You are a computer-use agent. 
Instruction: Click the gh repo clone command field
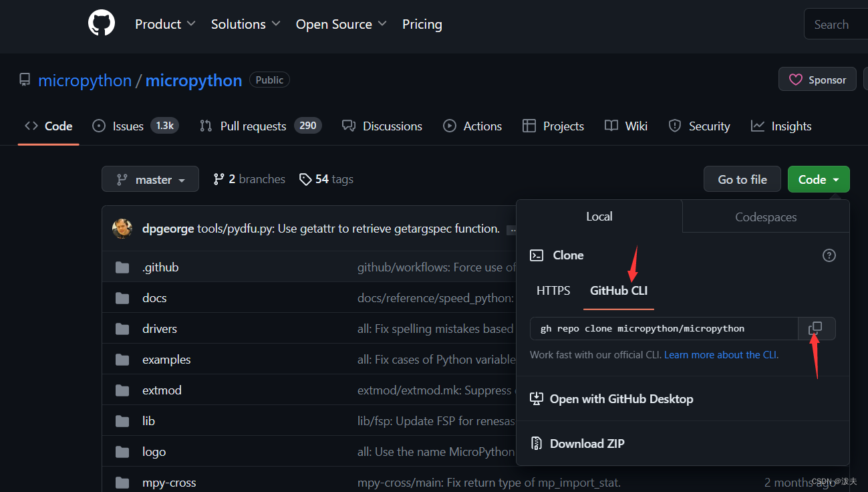(664, 329)
